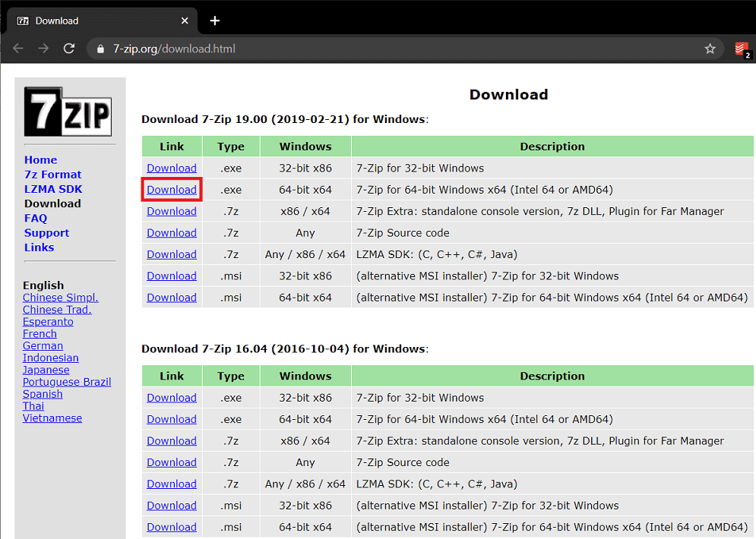The width and height of the screenshot is (756, 539).
Task: Click the 7-Zip logo image
Action: click(x=69, y=112)
